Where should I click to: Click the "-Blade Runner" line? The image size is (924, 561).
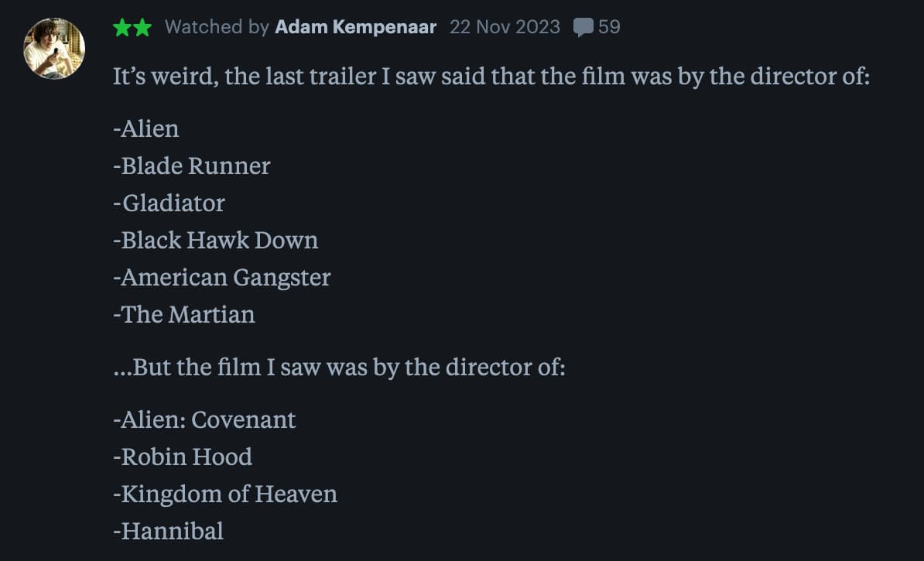click(x=192, y=166)
